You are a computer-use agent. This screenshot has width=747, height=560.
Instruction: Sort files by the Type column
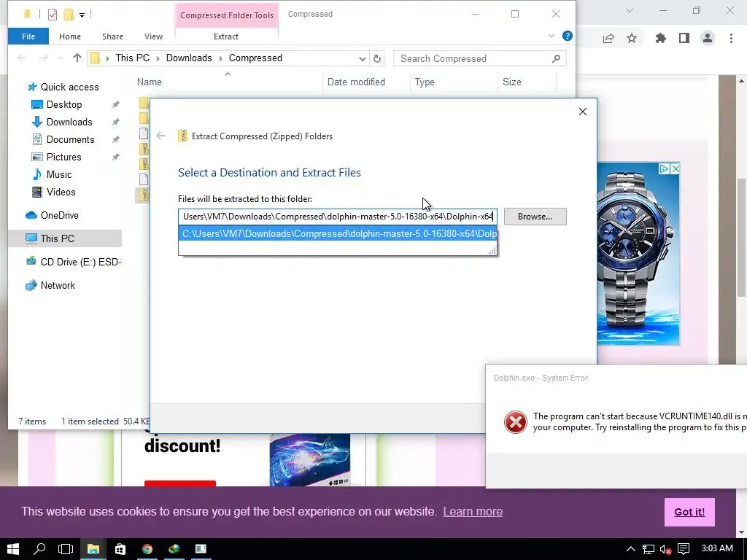coord(425,82)
